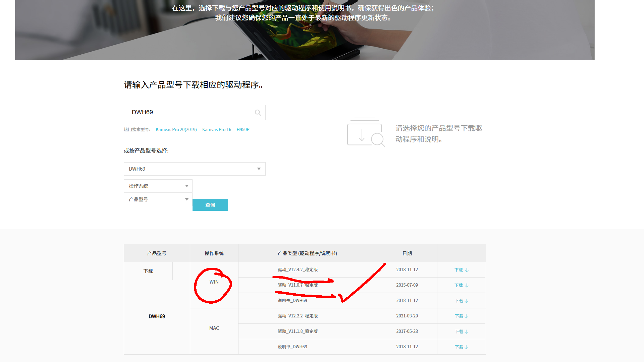Download WIN driver V12.4.2 stable version
The image size is (644, 362).
click(461, 270)
